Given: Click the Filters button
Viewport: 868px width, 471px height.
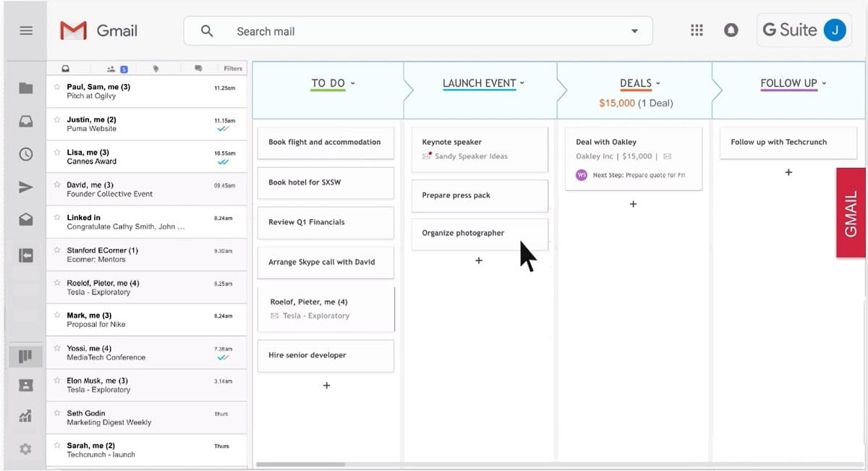Looking at the screenshot, I should (231, 68).
